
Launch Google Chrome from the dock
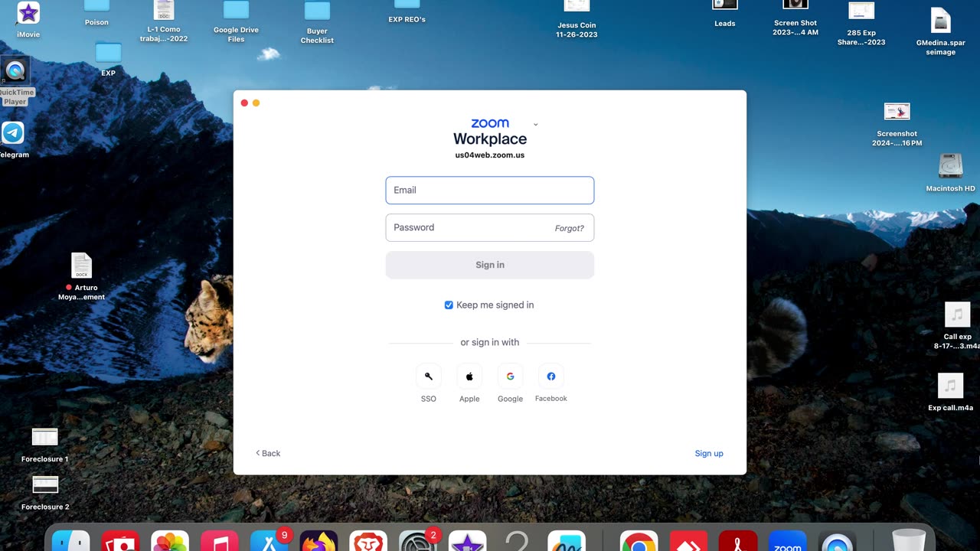pyautogui.click(x=639, y=541)
